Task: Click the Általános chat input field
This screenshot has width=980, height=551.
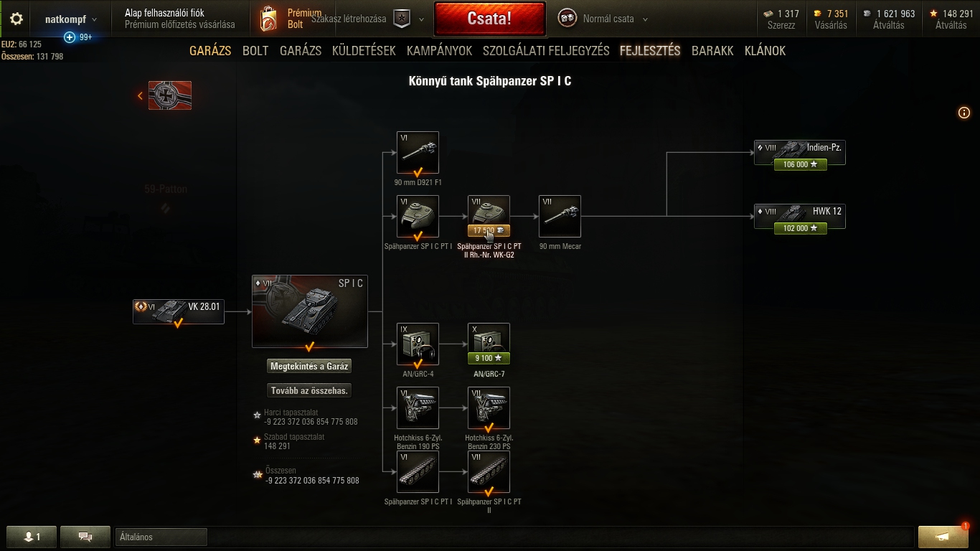Action: click(161, 537)
